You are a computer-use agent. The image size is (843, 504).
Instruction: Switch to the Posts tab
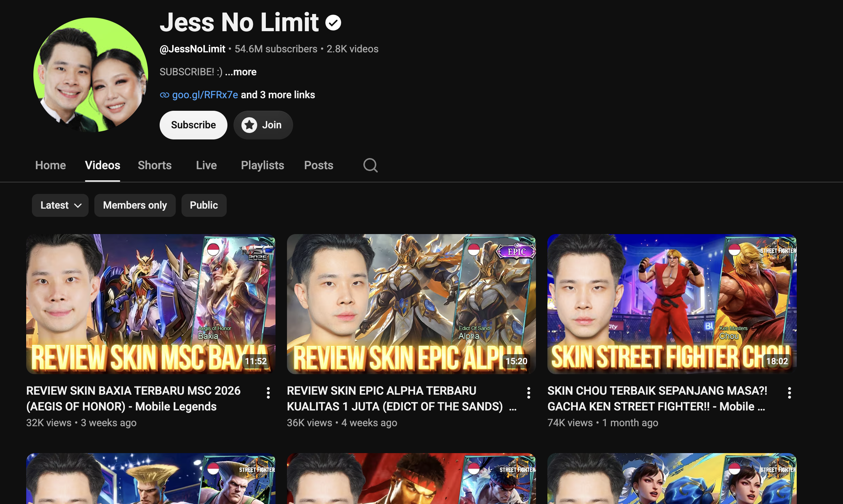click(x=319, y=165)
